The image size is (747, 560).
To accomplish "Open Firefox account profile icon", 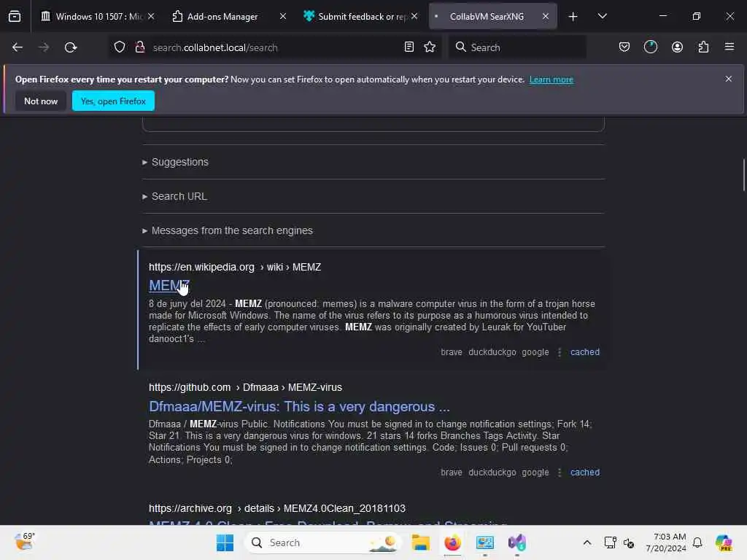I will 677,47.
